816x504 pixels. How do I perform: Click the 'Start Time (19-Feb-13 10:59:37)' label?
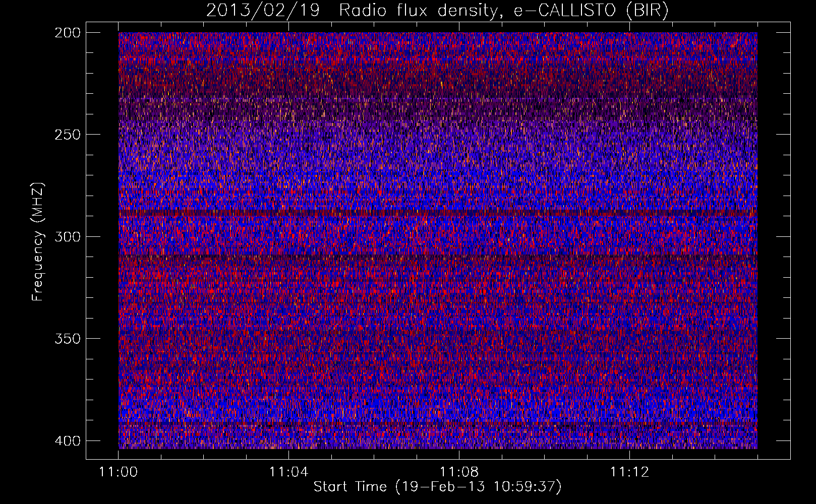click(437, 487)
